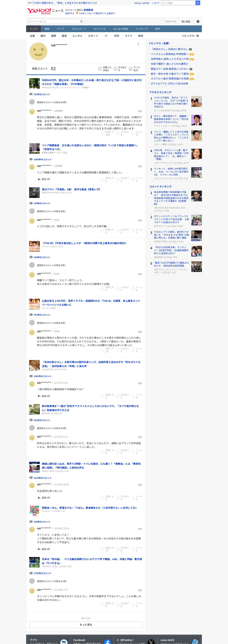Expand 返信先のコメントを見る(35件)

(52, 428)
